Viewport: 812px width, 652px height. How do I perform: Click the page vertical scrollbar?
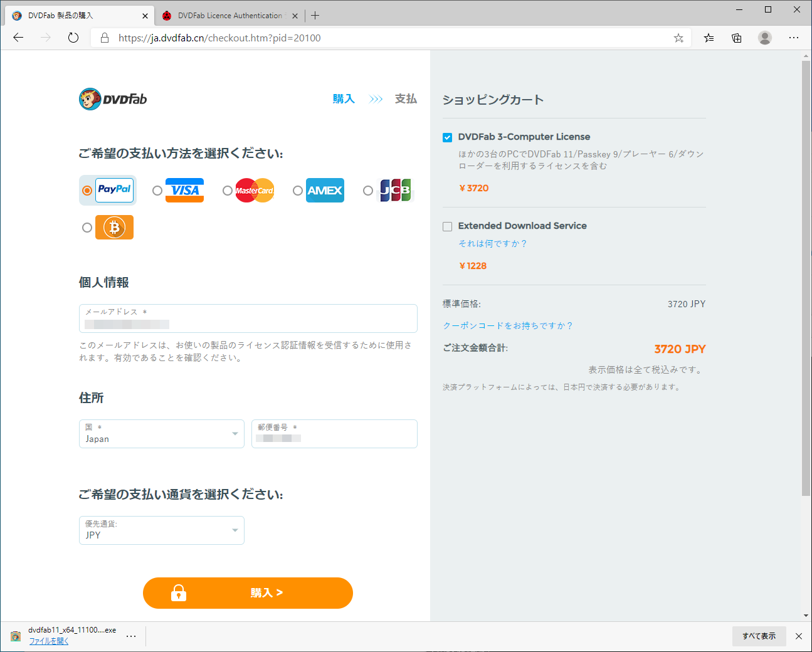[806, 278]
